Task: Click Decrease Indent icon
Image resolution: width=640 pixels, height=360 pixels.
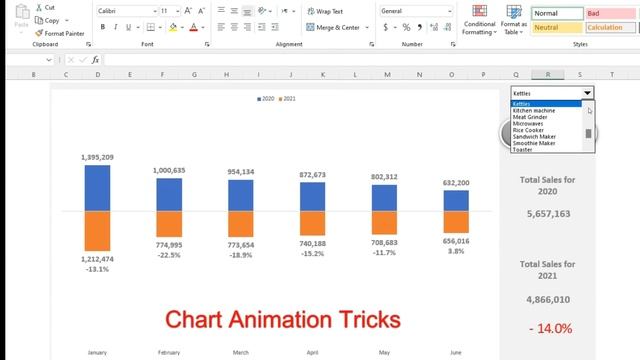Action: coord(262,27)
